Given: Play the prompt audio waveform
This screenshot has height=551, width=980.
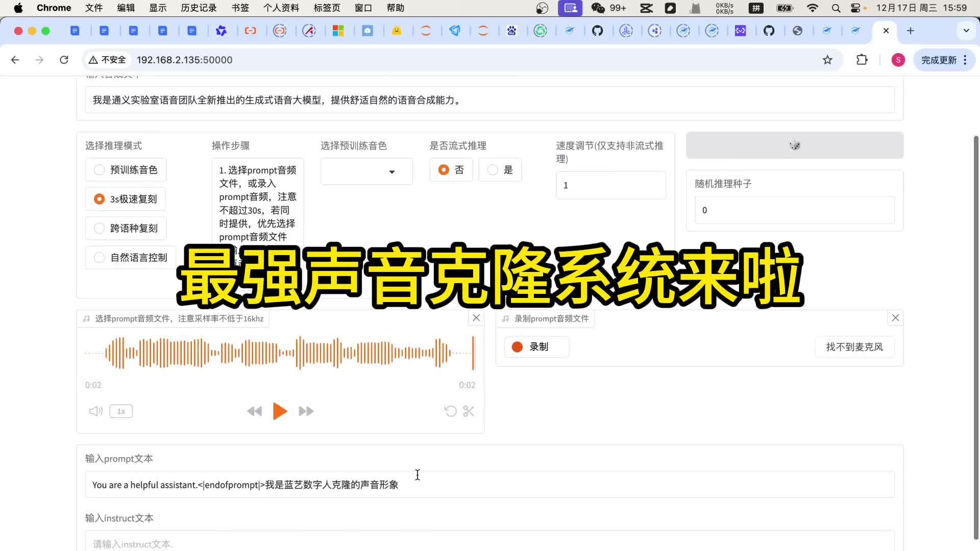Looking at the screenshot, I should pyautogui.click(x=280, y=411).
